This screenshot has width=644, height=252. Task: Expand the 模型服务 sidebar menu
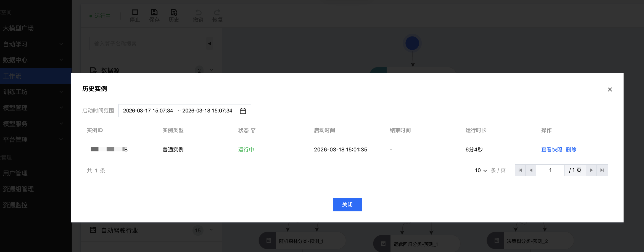61,124
